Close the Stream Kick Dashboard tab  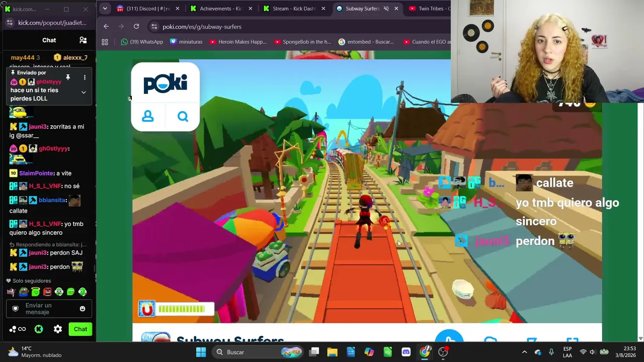coord(324,9)
